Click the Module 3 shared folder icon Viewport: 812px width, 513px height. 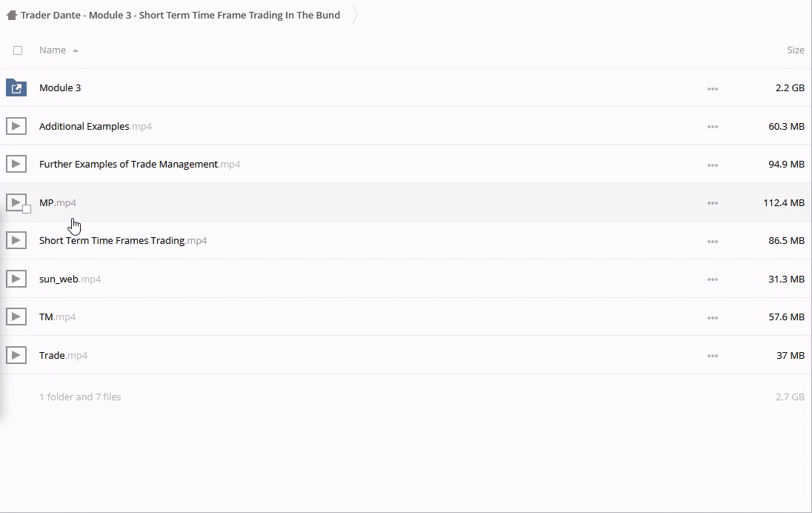[16, 88]
